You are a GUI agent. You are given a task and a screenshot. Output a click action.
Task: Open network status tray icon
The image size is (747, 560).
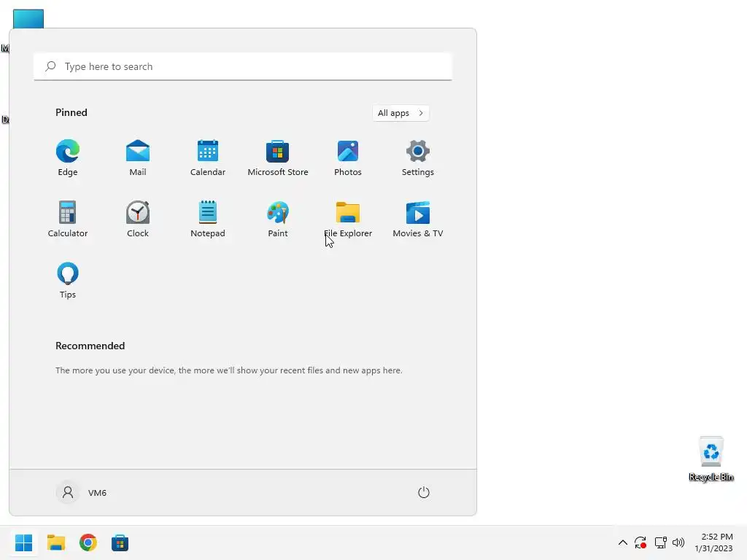[660, 542]
